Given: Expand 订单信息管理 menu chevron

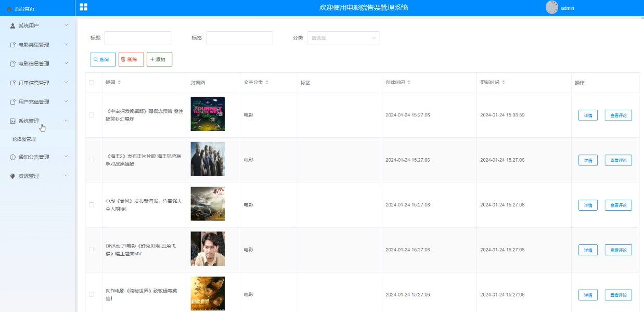Looking at the screenshot, I should (66, 83).
